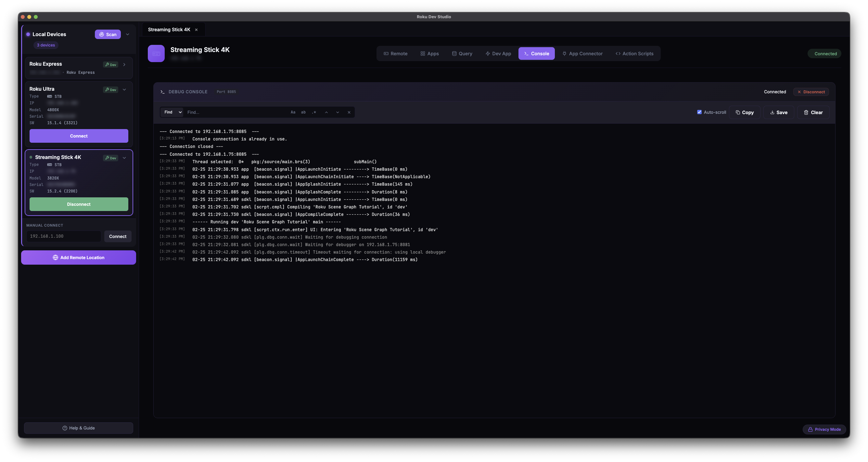Focus the manual connect IP address field
Image resolution: width=868 pixels, height=462 pixels.
click(64, 236)
